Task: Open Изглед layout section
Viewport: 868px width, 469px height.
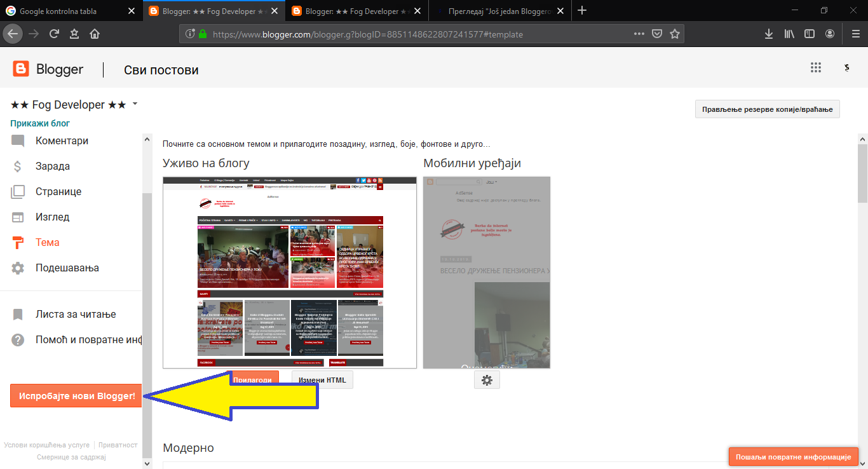Action: (x=52, y=217)
